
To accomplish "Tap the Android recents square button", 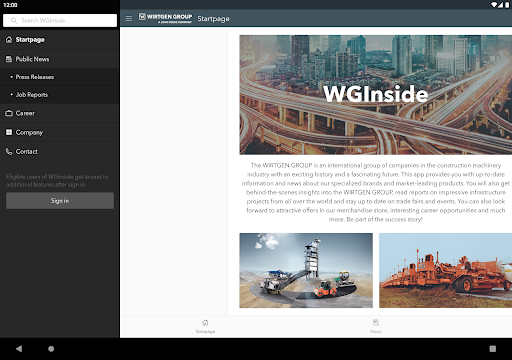I will click(493, 349).
